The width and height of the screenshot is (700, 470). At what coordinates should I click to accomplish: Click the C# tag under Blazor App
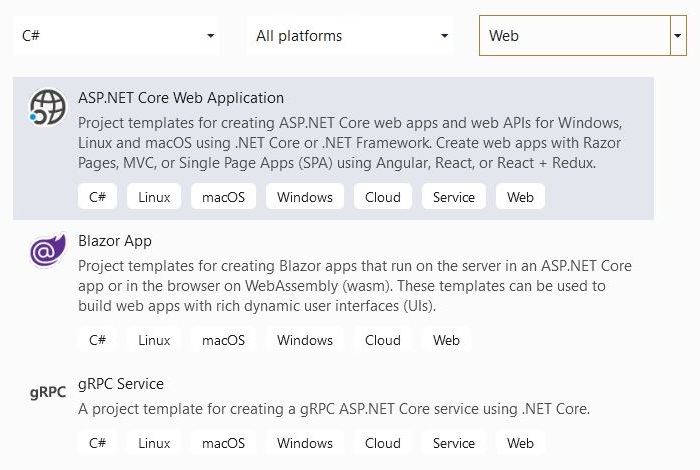pos(97,340)
